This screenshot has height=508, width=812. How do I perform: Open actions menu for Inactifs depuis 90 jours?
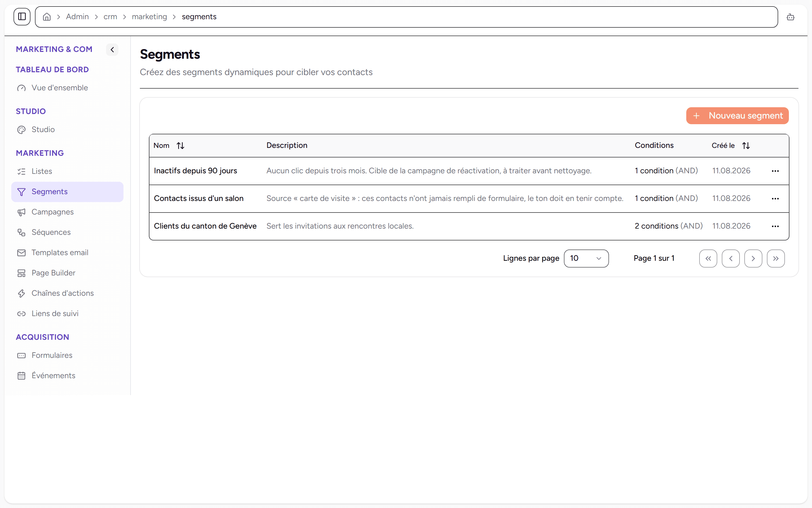[775, 171]
